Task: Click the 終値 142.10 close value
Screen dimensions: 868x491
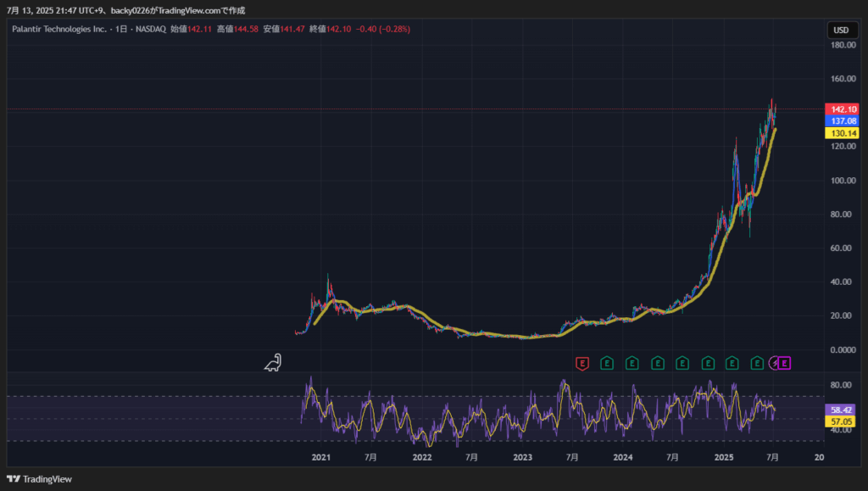Action: 331,29
